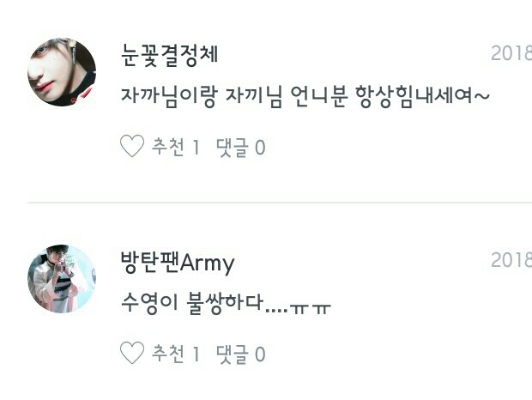Open 눈꽃결정체's profile picture

pyautogui.click(x=62, y=72)
